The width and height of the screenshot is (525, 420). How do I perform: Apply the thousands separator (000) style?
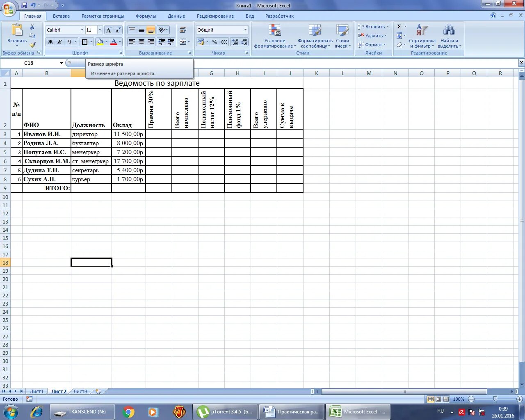click(x=224, y=42)
